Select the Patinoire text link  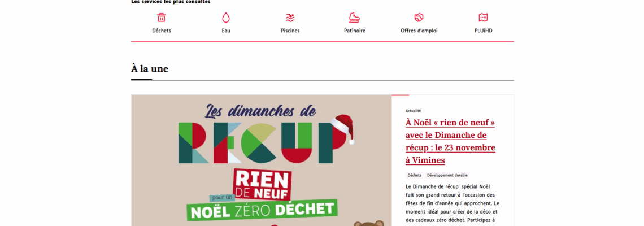(354, 31)
